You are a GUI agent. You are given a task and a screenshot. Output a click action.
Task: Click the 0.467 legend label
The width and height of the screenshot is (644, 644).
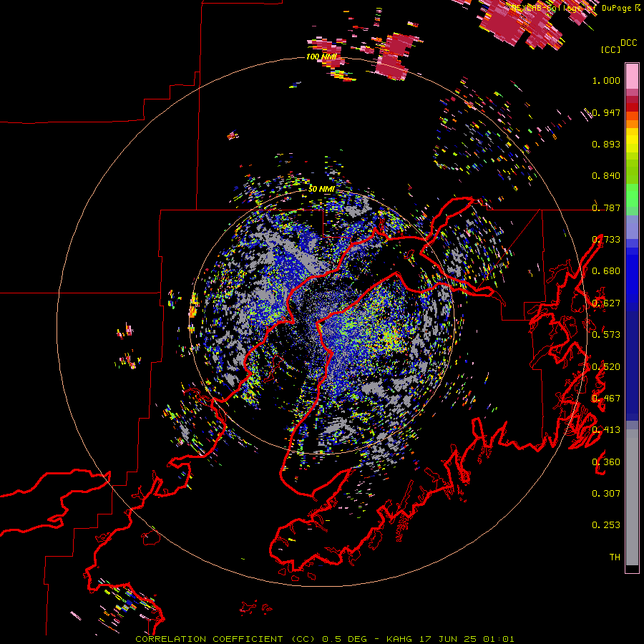coord(606,399)
